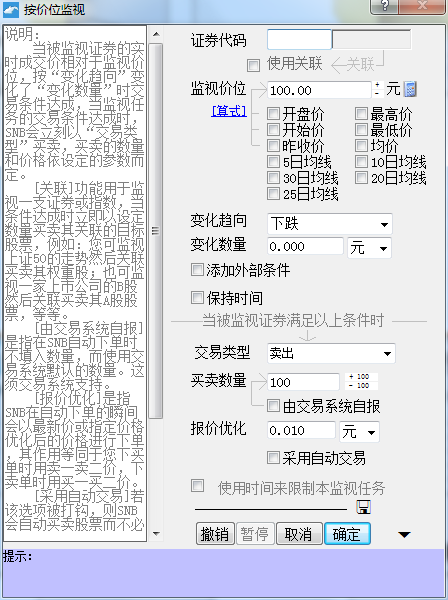Image resolution: width=448 pixels, height=600 pixels.
Task: Click the security name field beside code
Action: pyautogui.click(x=371, y=39)
